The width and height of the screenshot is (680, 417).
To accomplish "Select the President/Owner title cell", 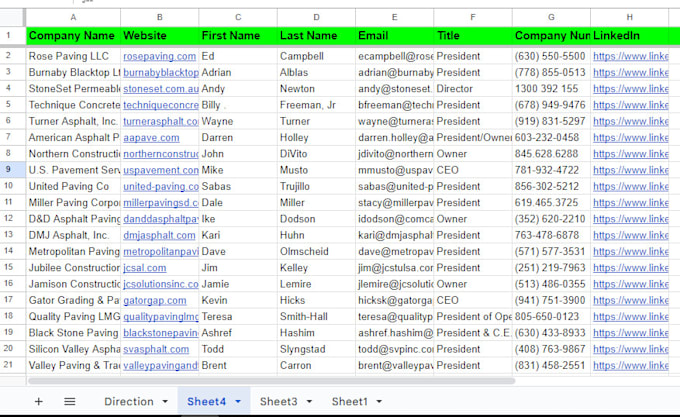I will (x=473, y=138).
